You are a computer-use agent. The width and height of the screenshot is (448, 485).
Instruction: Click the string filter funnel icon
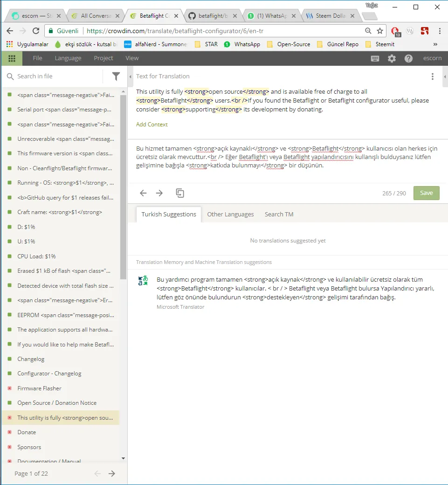point(116,76)
